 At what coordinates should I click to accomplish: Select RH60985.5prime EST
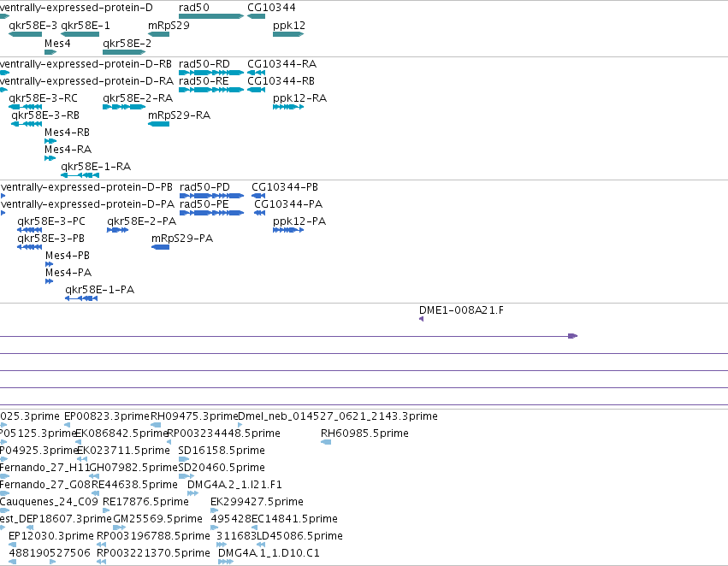tap(326, 442)
